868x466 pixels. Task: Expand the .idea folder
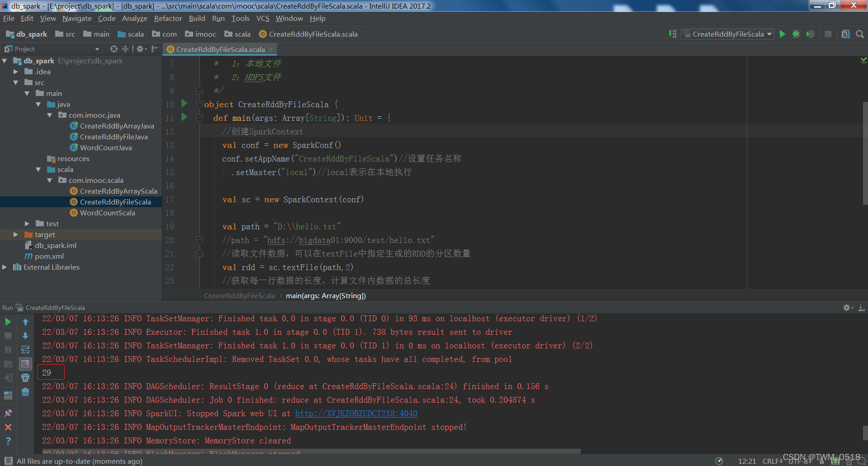point(16,71)
